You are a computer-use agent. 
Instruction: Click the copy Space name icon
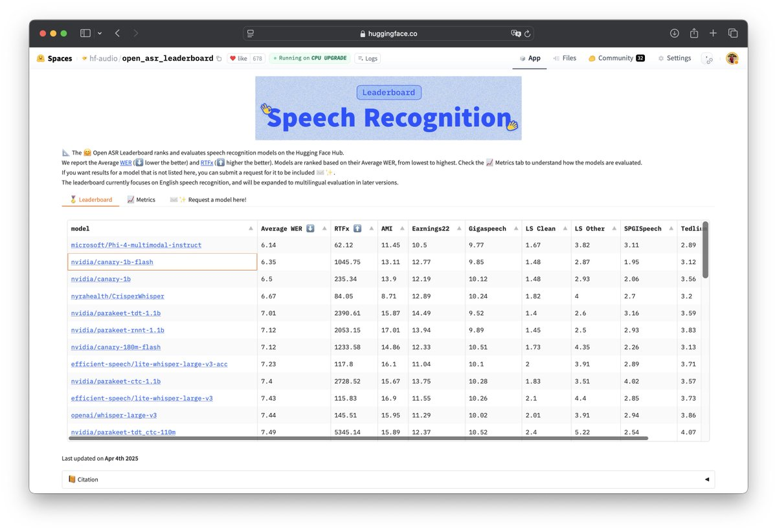pyautogui.click(x=219, y=58)
